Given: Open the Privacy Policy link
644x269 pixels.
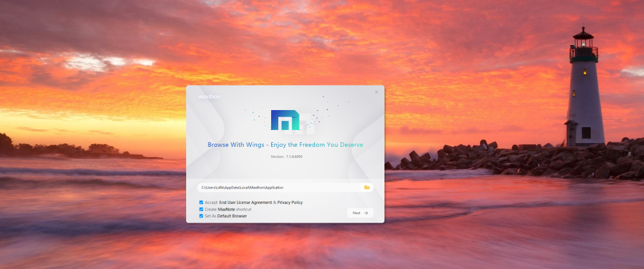Looking at the screenshot, I should pyautogui.click(x=290, y=202).
